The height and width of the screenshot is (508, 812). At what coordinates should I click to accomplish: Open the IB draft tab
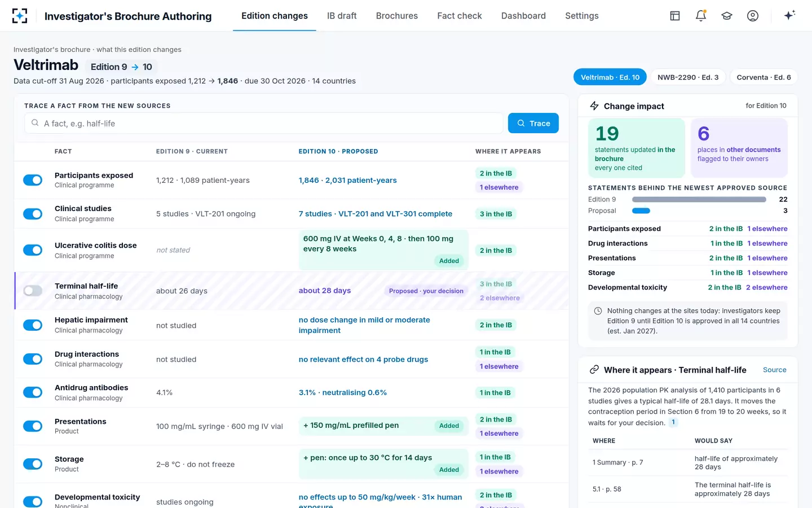342,16
